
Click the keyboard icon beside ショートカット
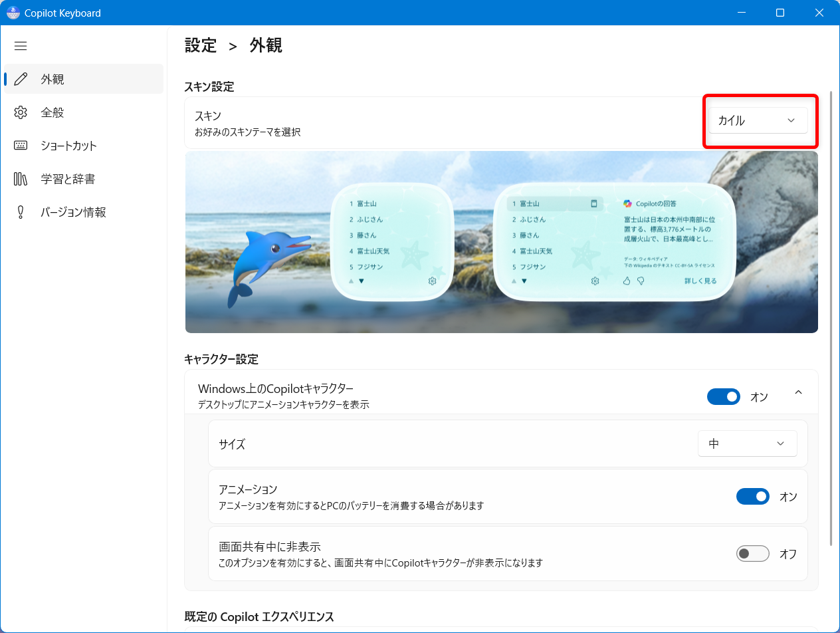21,146
